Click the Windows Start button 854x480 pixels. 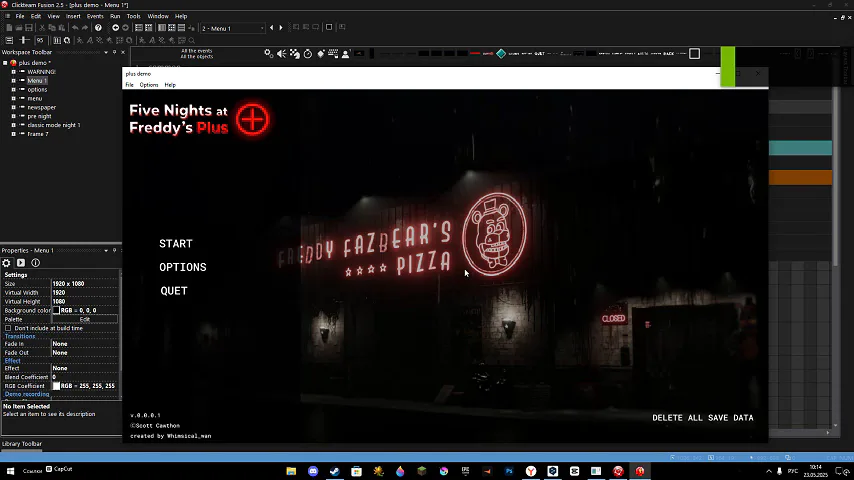coord(10,471)
